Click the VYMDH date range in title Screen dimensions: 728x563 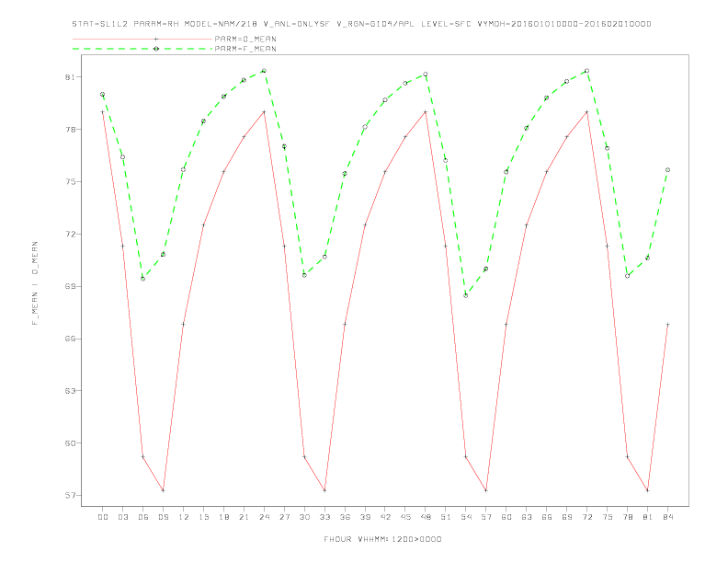tap(564, 24)
